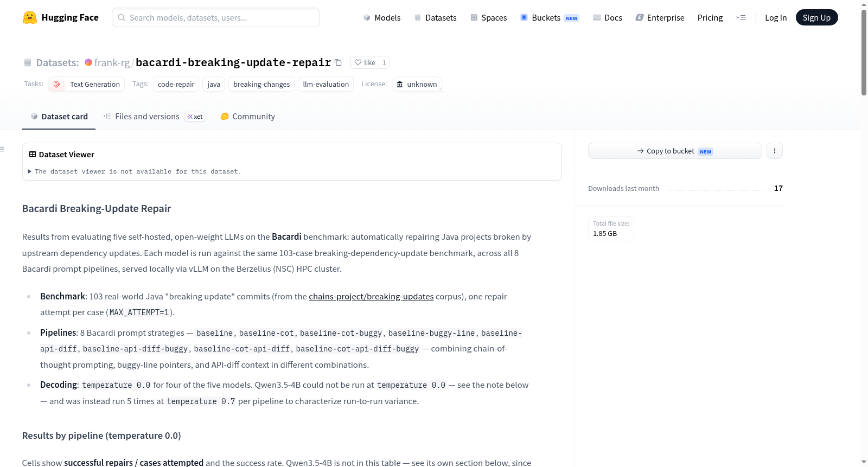Click the heart icon in the like button

[358, 62]
